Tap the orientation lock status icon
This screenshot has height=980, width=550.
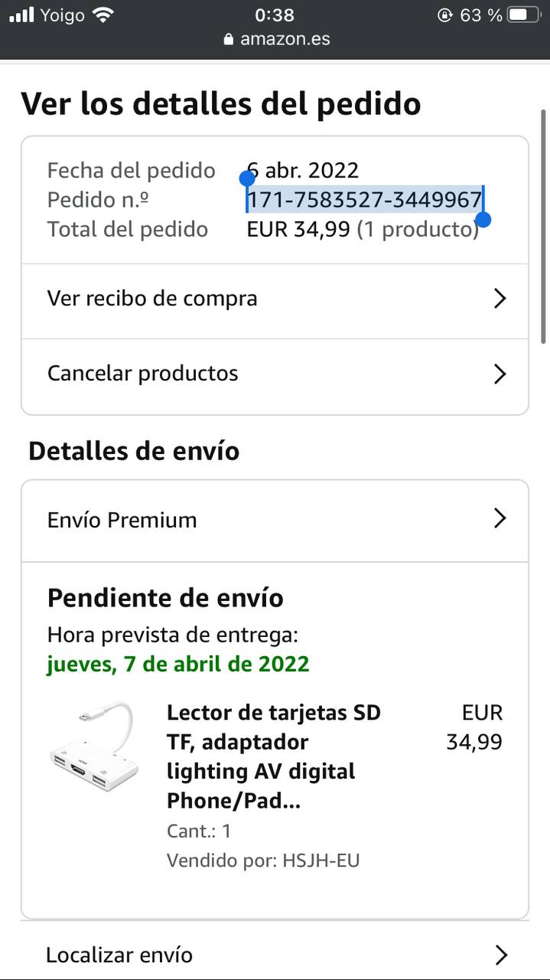pyautogui.click(x=444, y=15)
